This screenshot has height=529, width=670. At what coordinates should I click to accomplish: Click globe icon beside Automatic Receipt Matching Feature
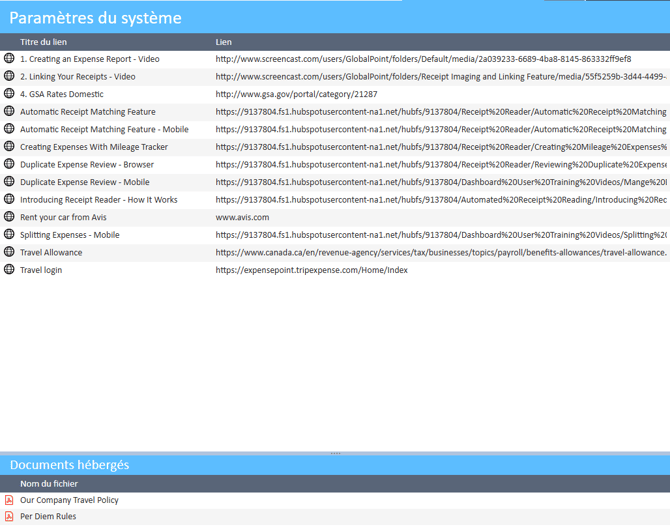point(9,111)
